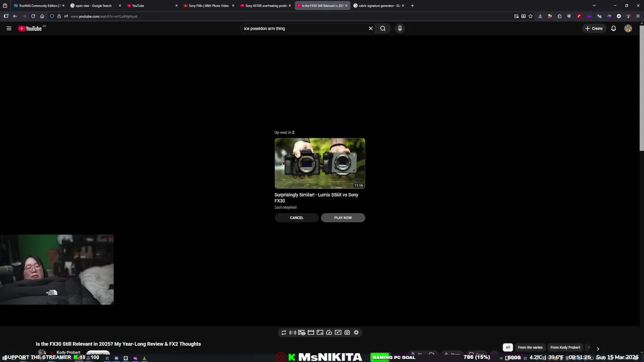The width and height of the screenshot is (644, 362).
Task: Open 'Surprisingly Similar!' video title
Action: [x=316, y=198]
